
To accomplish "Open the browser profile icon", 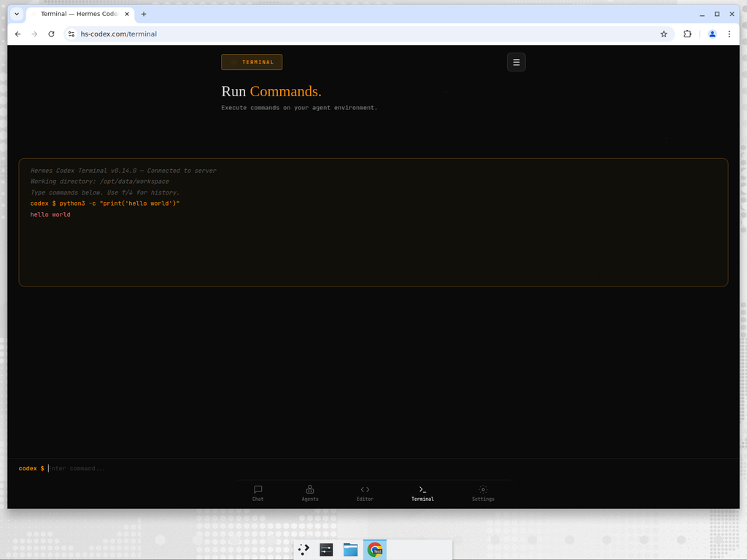I will point(712,34).
